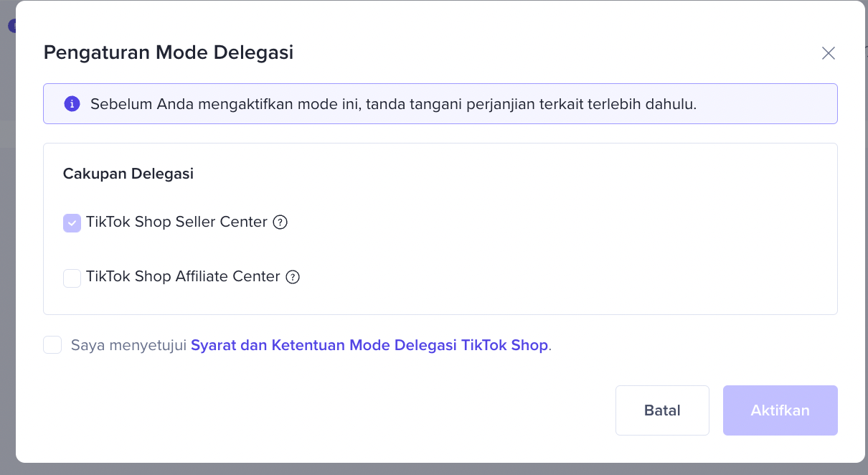Screen dimensions: 868x475
Task: Tick the terms agreement checkbox
Action: (52, 345)
